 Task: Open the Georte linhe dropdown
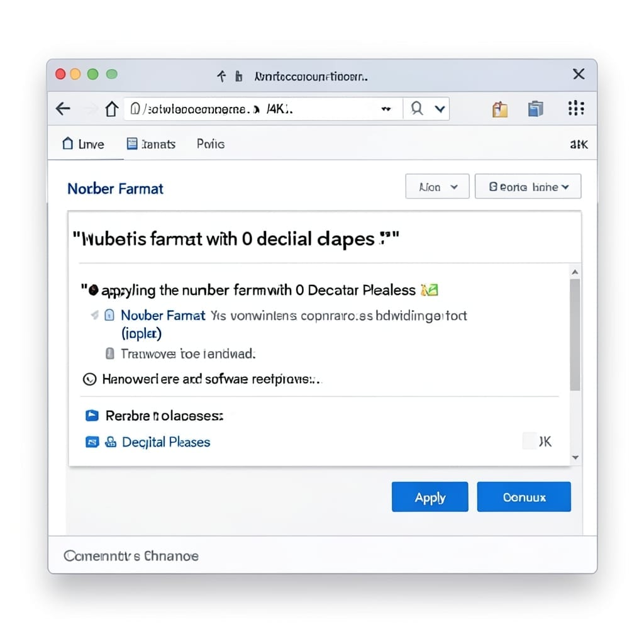tap(528, 186)
